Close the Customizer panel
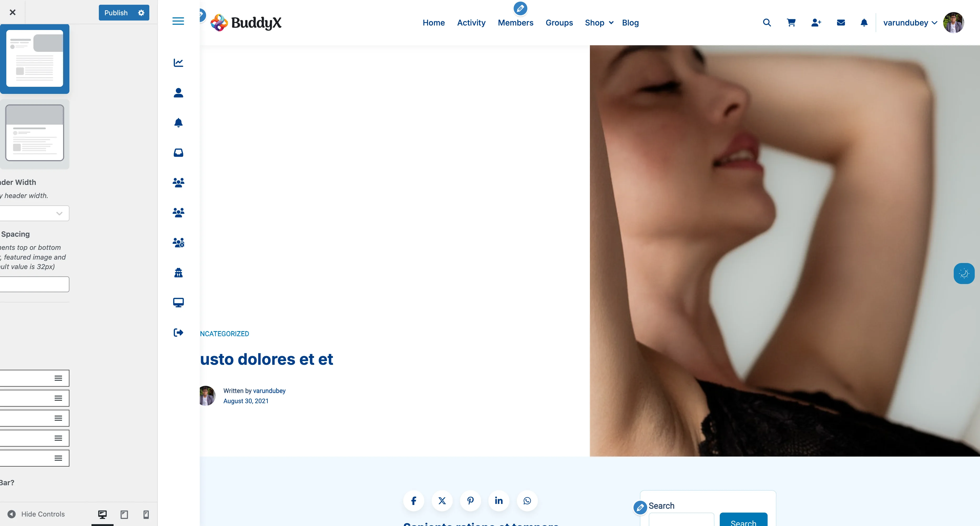The width and height of the screenshot is (980, 526). (13, 13)
